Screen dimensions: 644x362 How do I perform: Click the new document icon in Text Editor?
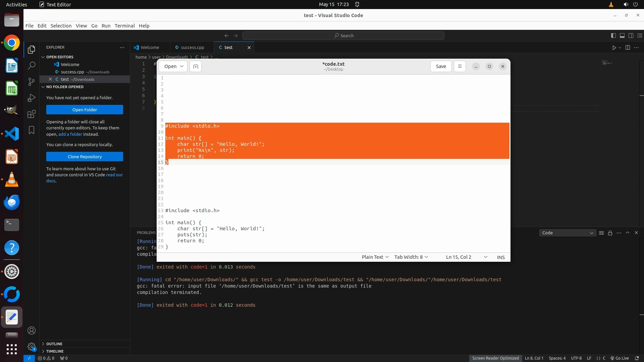click(x=196, y=66)
